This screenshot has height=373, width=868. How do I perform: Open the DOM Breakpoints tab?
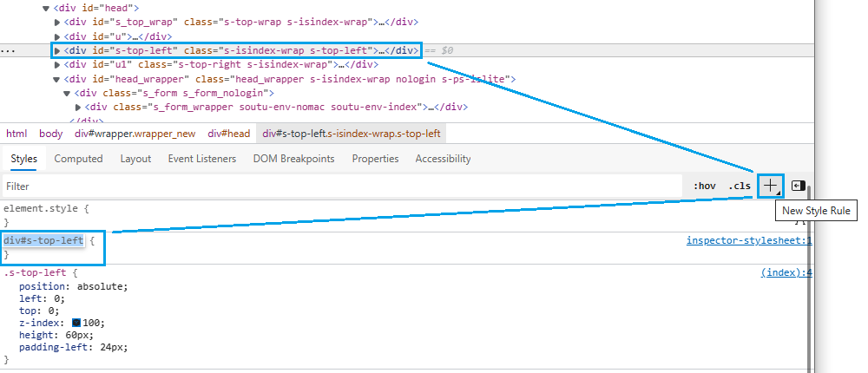[x=293, y=159]
